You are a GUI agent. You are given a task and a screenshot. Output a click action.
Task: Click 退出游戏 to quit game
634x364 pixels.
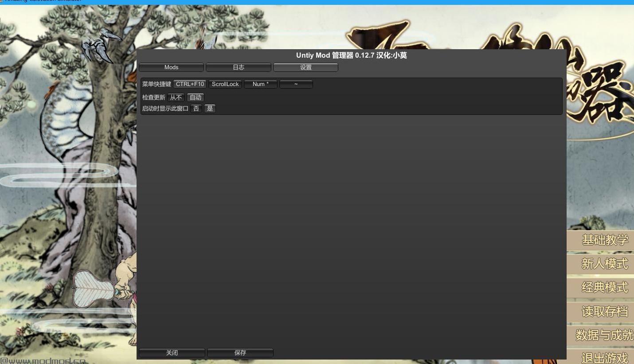(x=601, y=357)
